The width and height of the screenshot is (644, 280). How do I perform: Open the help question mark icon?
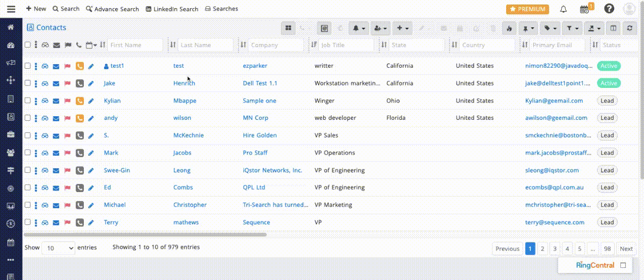tap(609, 9)
